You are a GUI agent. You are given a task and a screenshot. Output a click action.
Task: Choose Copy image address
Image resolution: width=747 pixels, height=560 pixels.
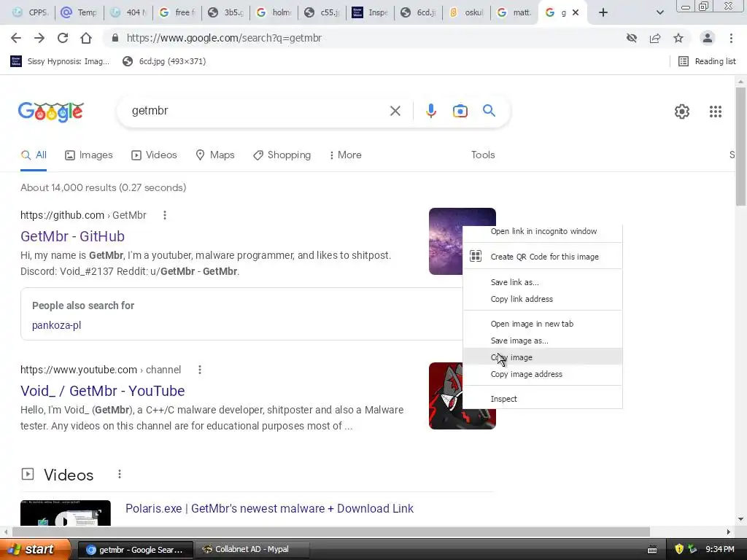pyautogui.click(x=543, y=374)
